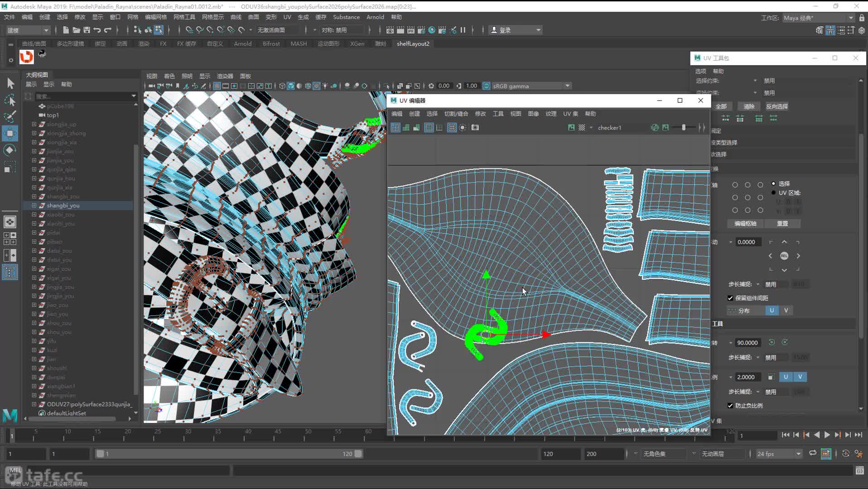The image size is (868, 489).
Task: Select the Paint Selection brush tool
Action: click(x=10, y=117)
